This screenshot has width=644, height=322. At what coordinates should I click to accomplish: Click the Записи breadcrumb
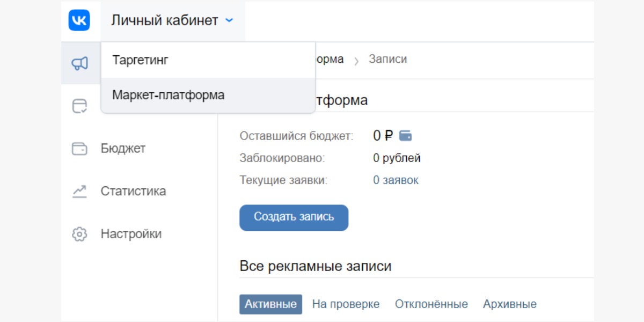tap(387, 59)
